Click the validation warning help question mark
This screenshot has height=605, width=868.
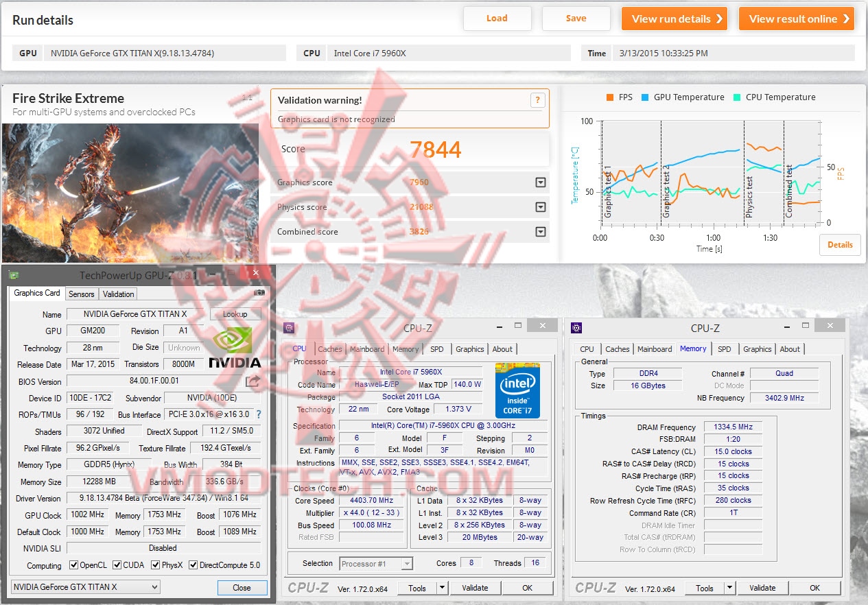click(x=538, y=100)
